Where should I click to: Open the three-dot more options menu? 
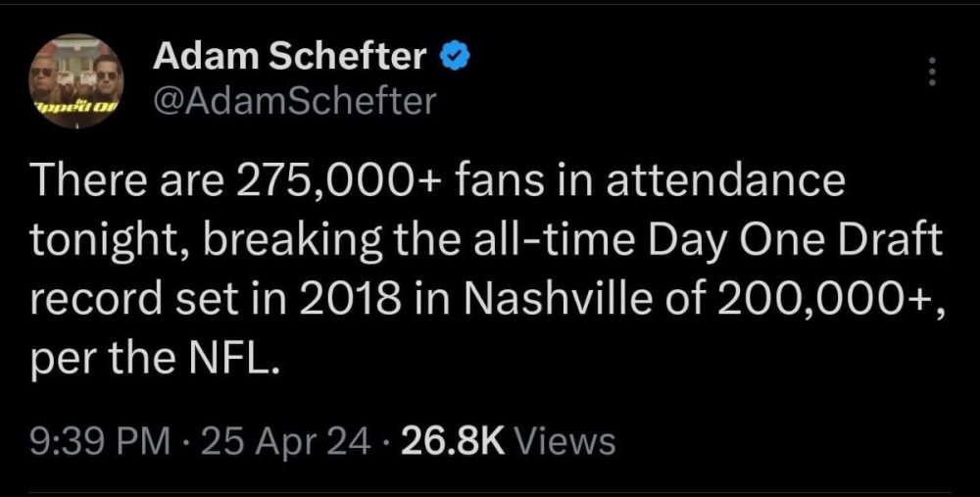click(x=932, y=73)
